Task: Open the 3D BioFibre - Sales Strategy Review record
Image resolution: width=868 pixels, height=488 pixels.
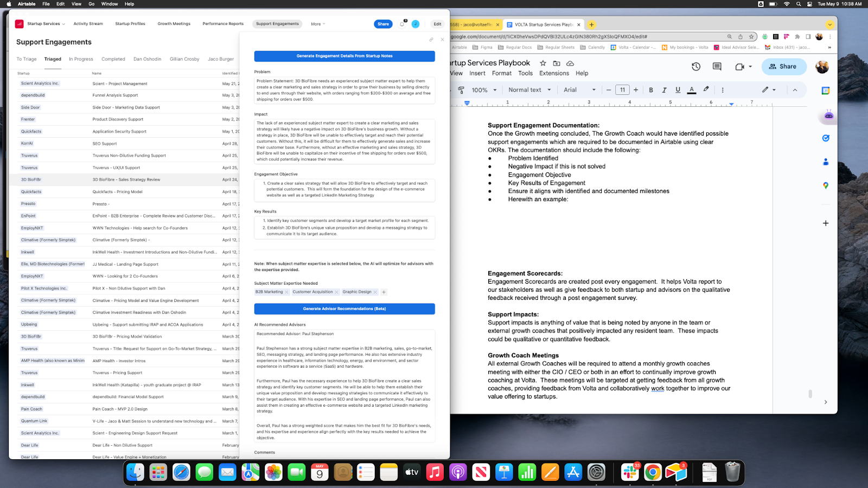Action: [126, 179]
